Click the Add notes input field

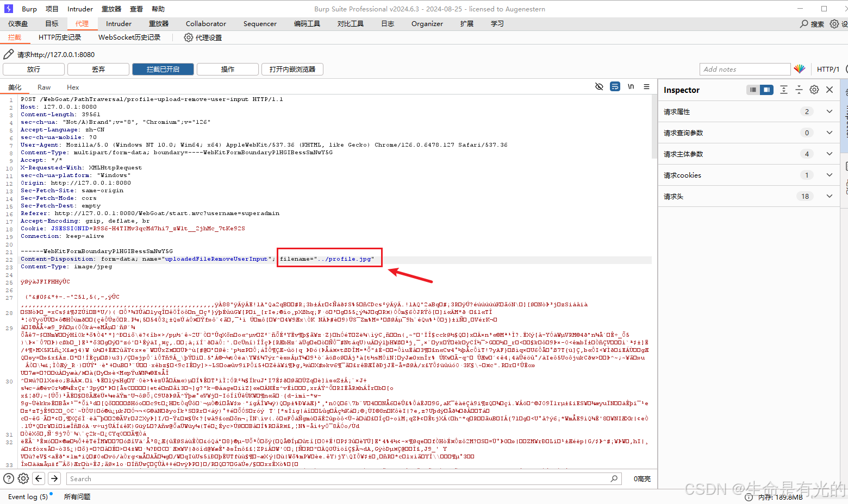coord(744,70)
